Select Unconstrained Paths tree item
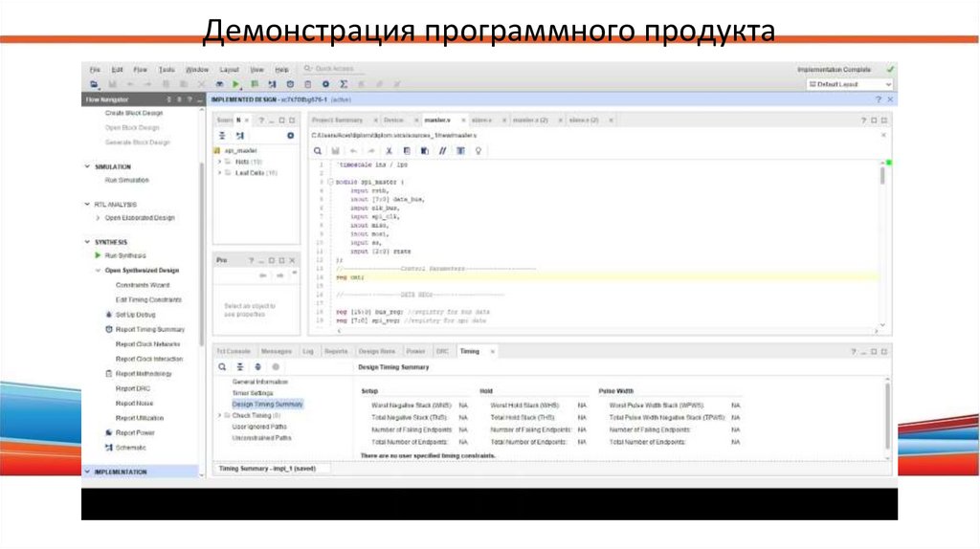This screenshot has height=549, width=980. click(262, 438)
